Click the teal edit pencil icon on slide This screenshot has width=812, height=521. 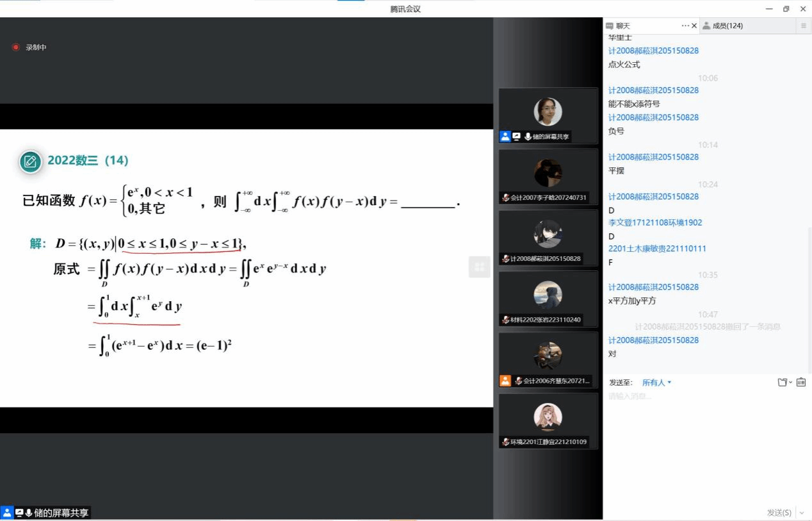click(30, 161)
